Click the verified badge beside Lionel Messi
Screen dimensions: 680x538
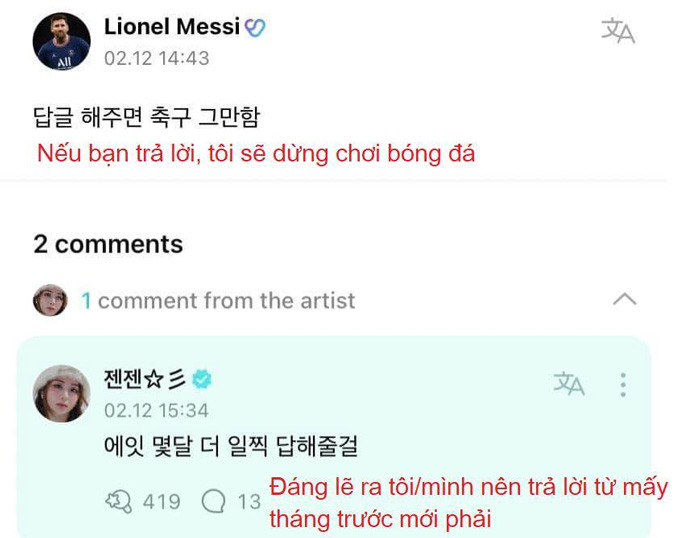pyautogui.click(x=255, y=28)
